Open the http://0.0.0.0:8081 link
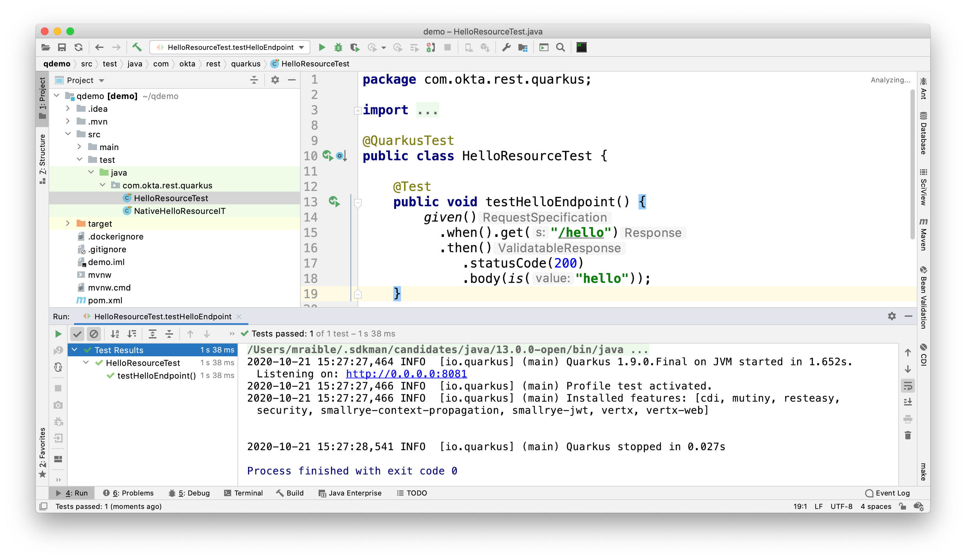This screenshot has height=560, width=966. [406, 374]
